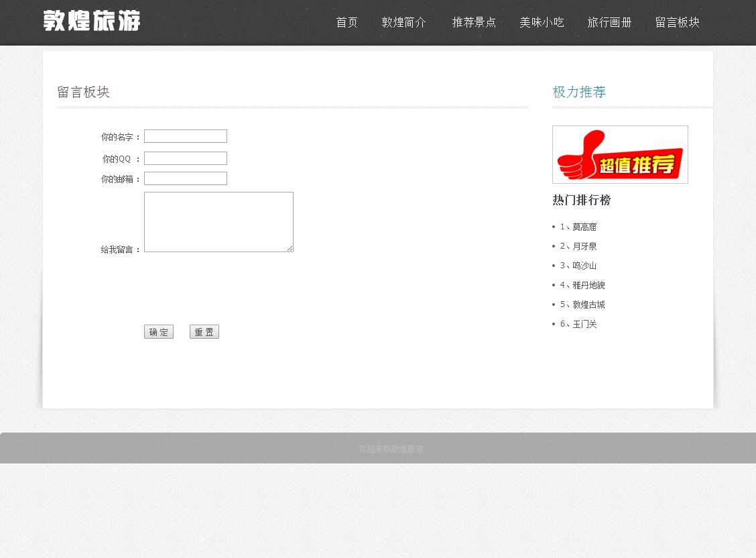The image size is (756, 558).
Task: Open the 推荐景点 menu item
Action: click(x=474, y=22)
